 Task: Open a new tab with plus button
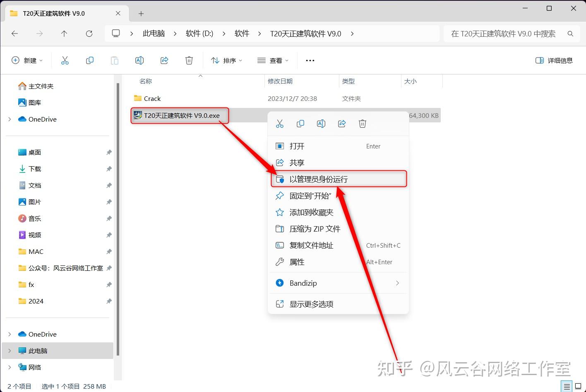pos(141,14)
